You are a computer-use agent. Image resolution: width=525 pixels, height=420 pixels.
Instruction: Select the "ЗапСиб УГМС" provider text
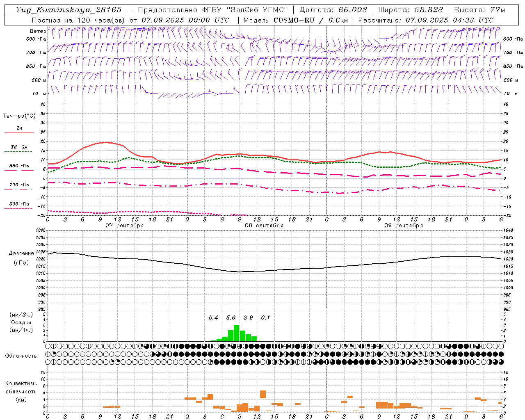point(257,10)
